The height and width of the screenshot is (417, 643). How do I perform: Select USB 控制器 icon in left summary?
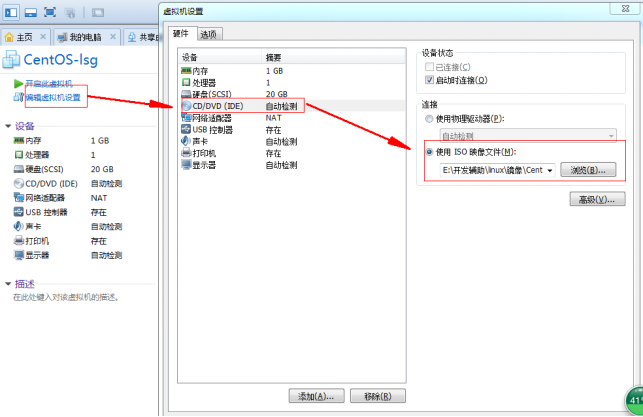(x=18, y=212)
